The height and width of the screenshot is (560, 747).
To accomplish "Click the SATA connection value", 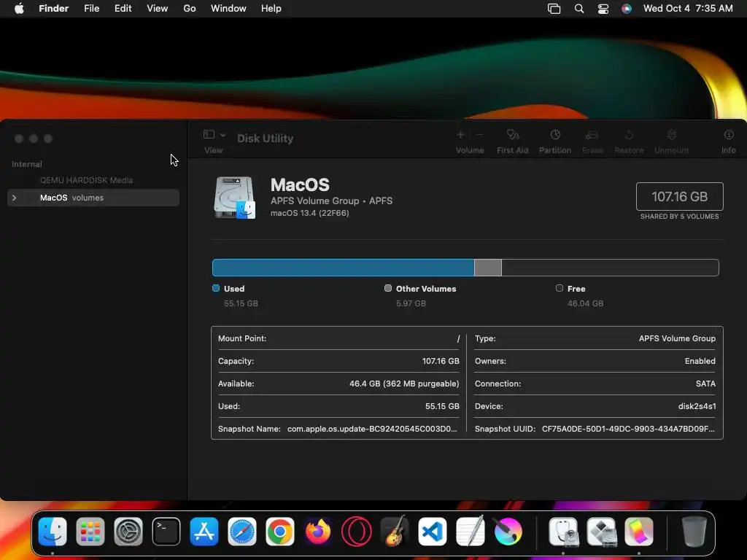I will [x=705, y=384].
